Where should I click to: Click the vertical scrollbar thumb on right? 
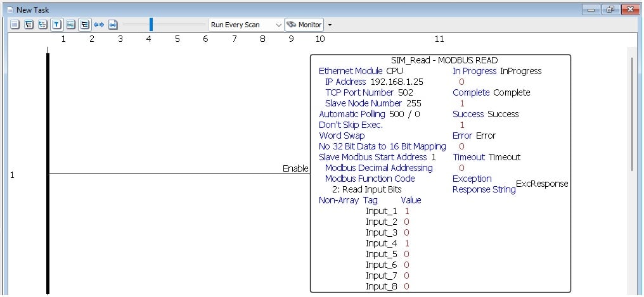pos(632,113)
